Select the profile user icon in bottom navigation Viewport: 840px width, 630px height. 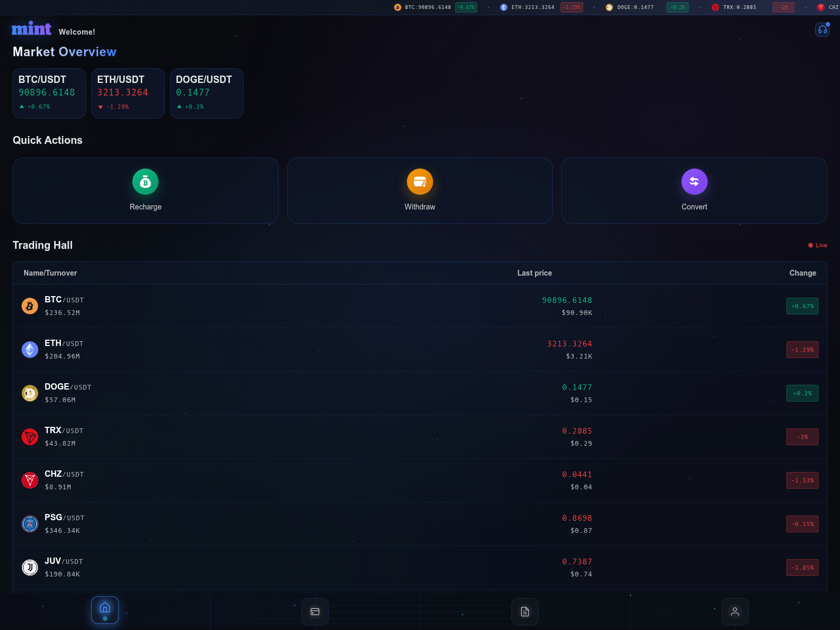coord(735,612)
